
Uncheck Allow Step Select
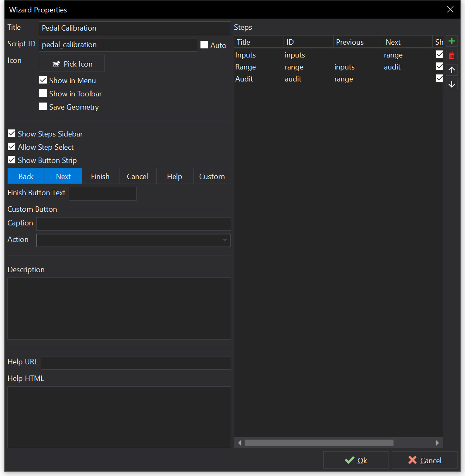pyautogui.click(x=11, y=147)
